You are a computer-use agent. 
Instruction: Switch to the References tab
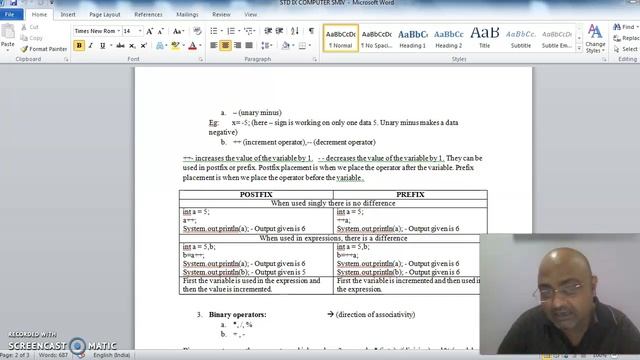(x=148, y=14)
